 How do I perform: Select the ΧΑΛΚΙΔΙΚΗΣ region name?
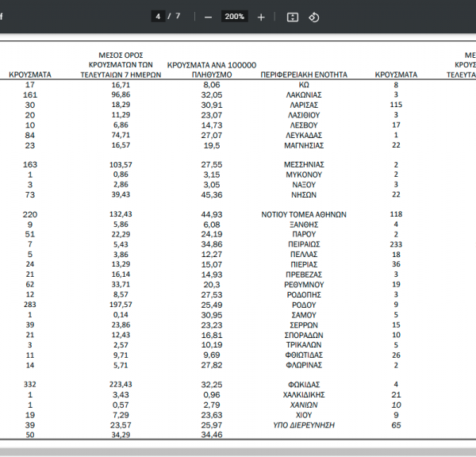[304, 395]
